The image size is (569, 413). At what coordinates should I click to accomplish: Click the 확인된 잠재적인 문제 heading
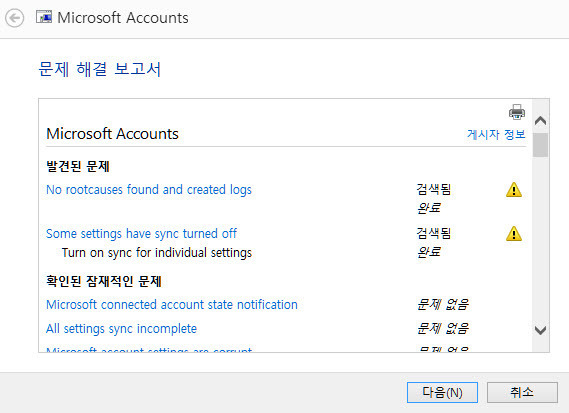click(104, 281)
